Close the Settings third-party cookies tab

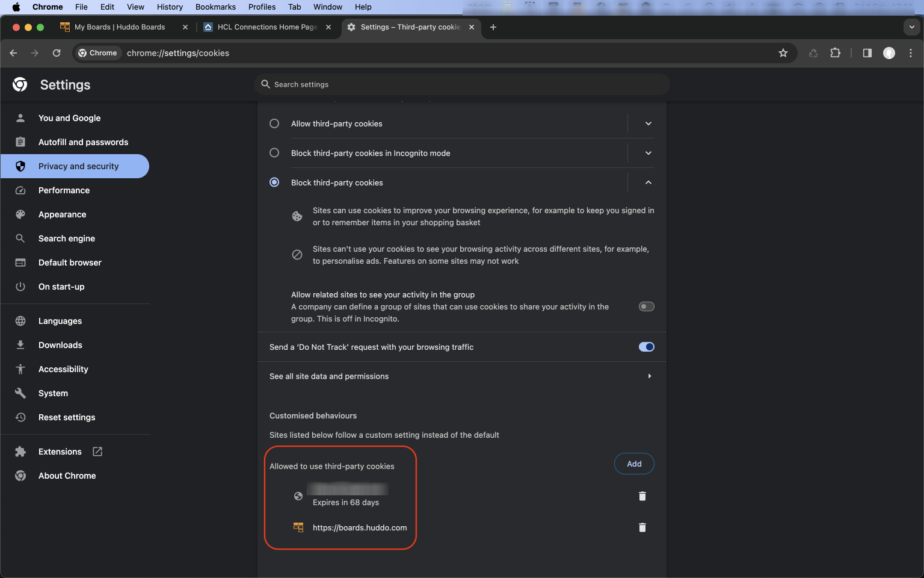pos(472,27)
